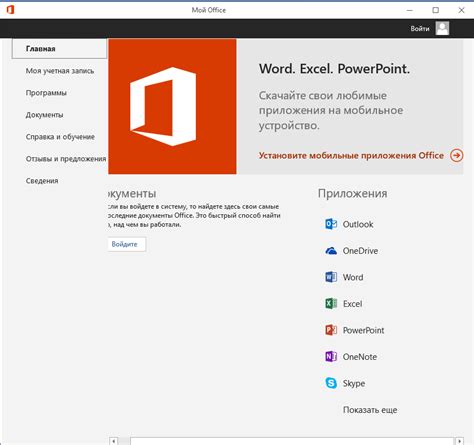Open the Skype text link
Viewport: 474px width, 445px height.
pyautogui.click(x=354, y=383)
